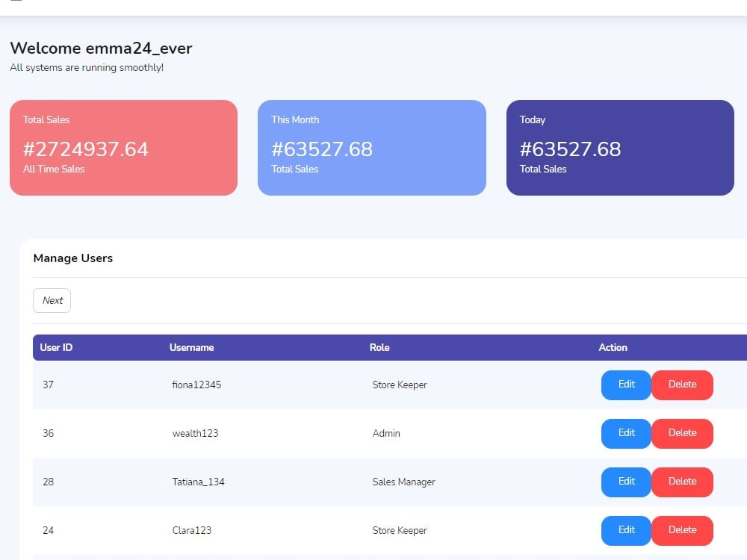
Task: Select the All Time Sales card
Action: (123, 147)
